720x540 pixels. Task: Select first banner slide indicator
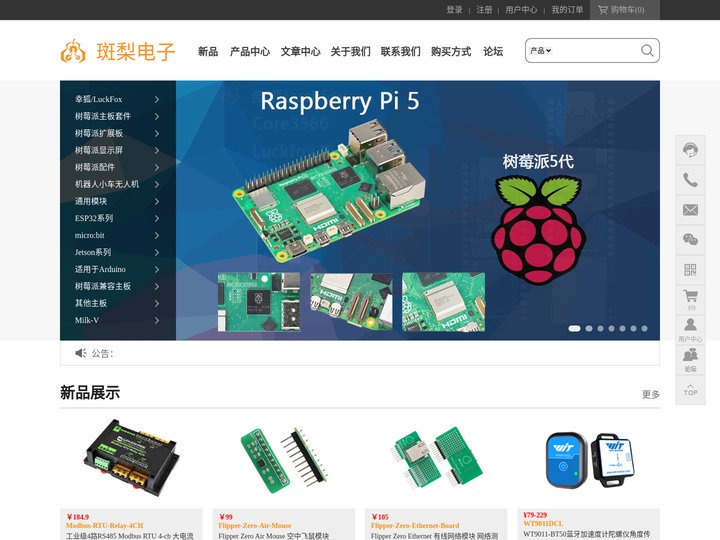click(574, 328)
